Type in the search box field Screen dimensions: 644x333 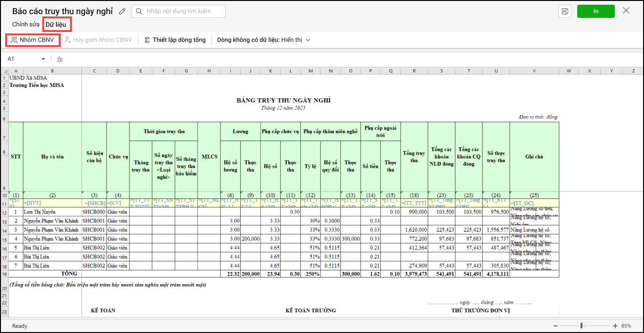[183, 11]
